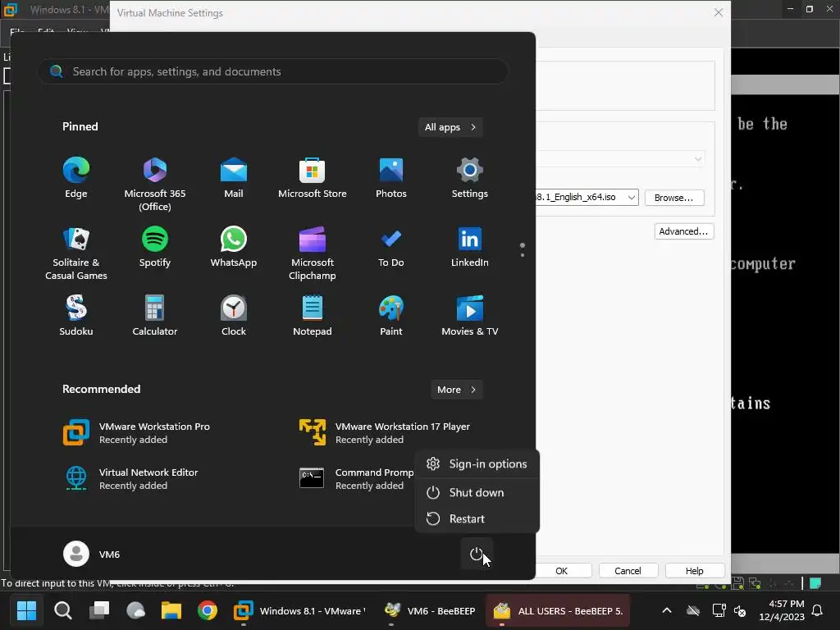Open clock and calendar flyout
The width and height of the screenshot is (840, 630).
[782, 610]
